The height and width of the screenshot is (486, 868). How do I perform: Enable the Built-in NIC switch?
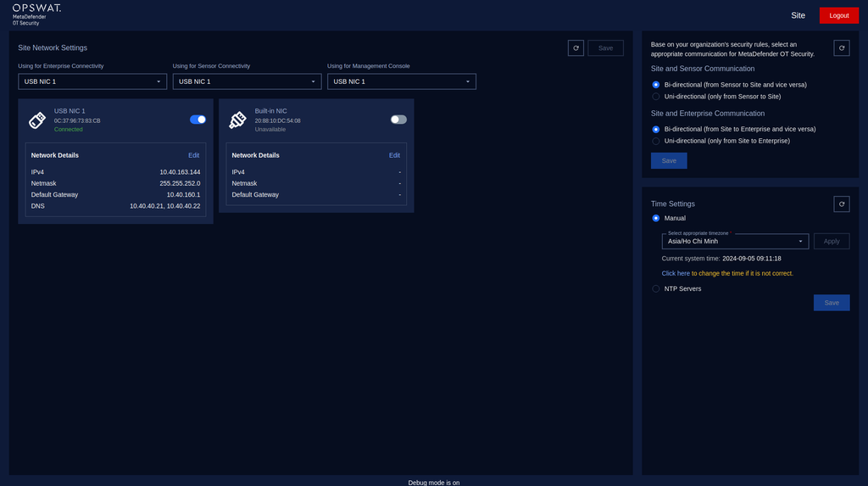click(398, 120)
